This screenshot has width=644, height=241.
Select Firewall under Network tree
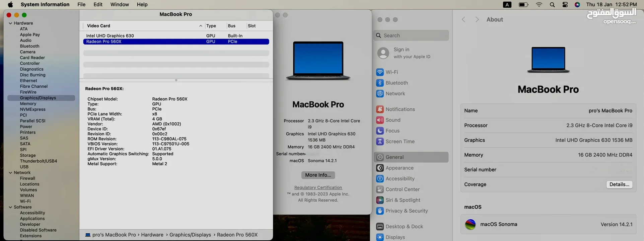(x=27, y=178)
